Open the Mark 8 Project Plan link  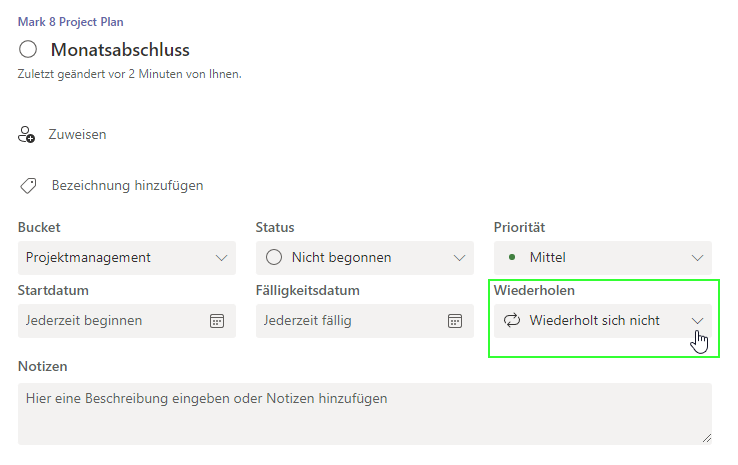pyautogui.click(x=71, y=22)
